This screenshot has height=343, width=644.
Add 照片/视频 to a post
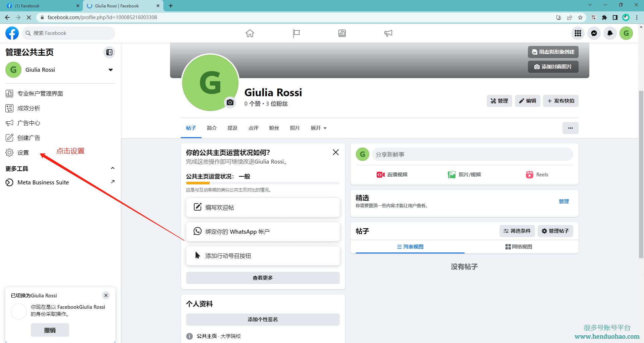click(x=464, y=175)
